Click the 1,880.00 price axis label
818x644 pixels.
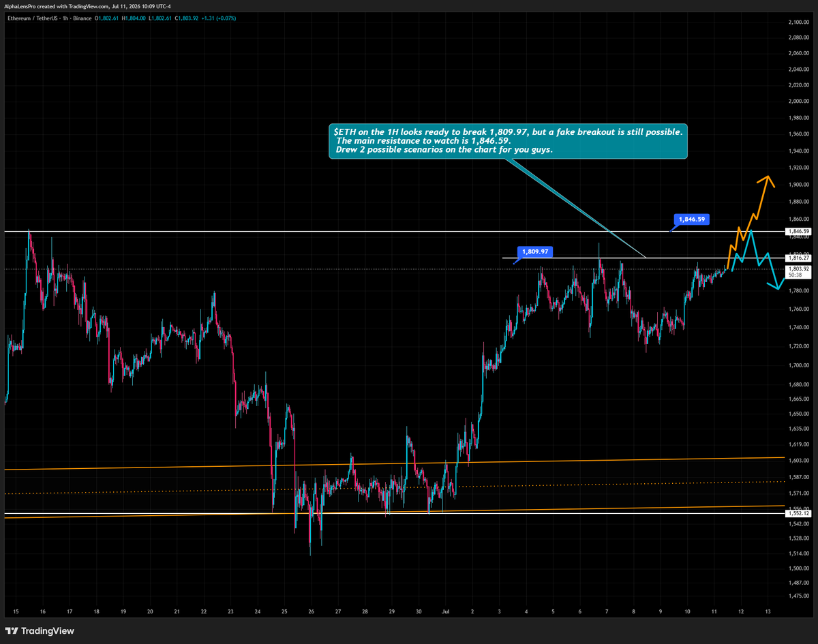click(x=798, y=202)
